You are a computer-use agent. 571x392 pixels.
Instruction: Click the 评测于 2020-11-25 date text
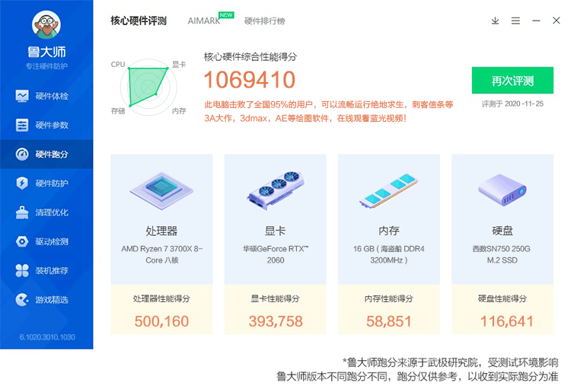coord(512,104)
